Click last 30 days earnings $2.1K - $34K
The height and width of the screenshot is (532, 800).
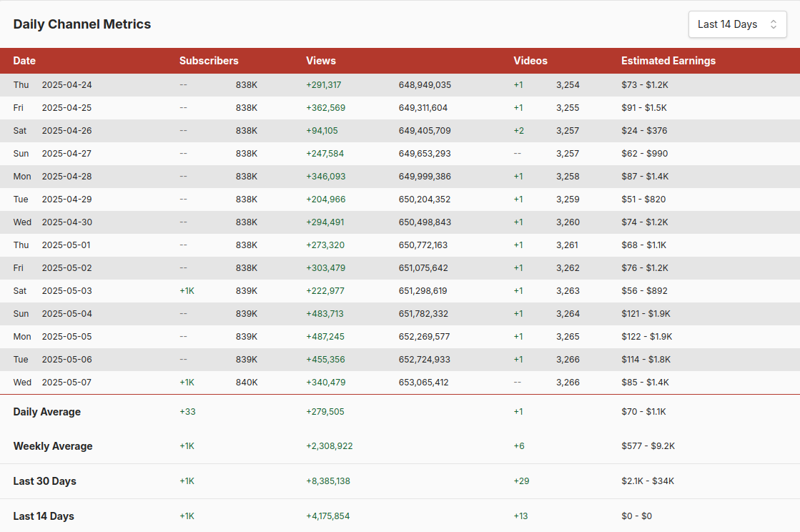648,481
